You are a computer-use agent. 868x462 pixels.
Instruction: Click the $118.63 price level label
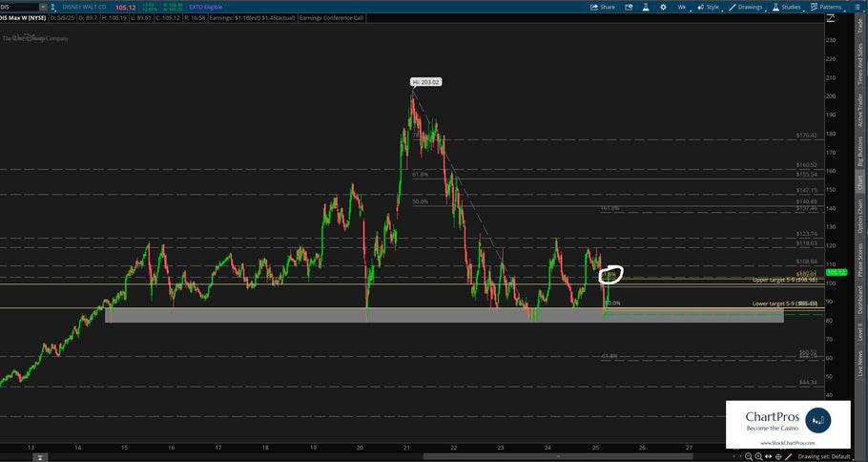(807, 243)
